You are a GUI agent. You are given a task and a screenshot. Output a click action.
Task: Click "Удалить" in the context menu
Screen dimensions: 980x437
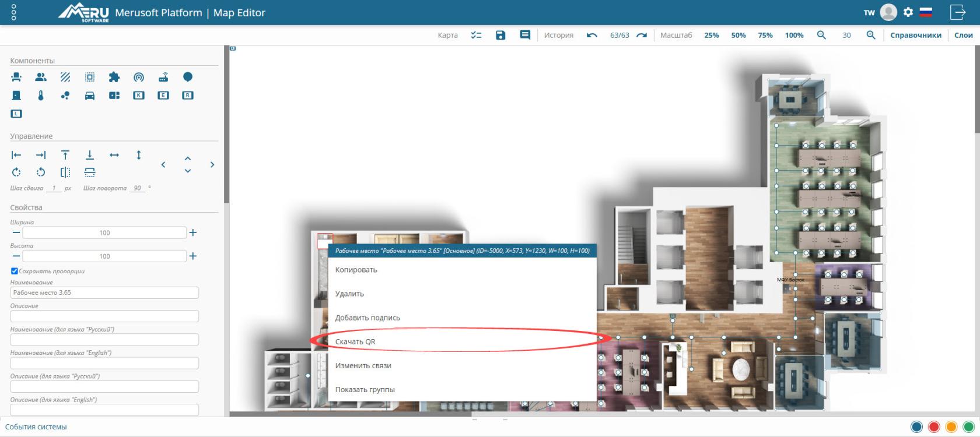349,294
